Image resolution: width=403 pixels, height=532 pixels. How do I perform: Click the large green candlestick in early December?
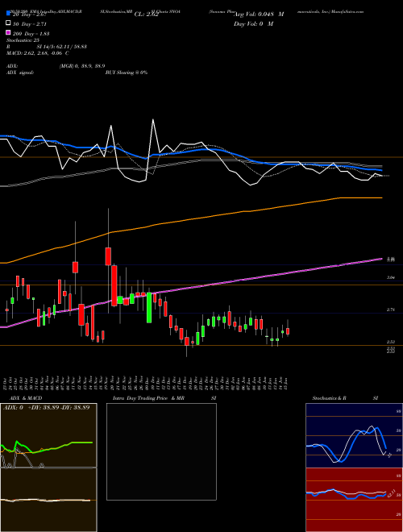click(149, 307)
